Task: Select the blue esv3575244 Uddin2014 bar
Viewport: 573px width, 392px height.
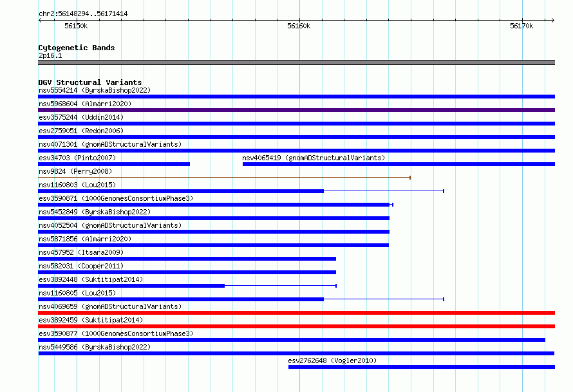Action: [x=296, y=124]
